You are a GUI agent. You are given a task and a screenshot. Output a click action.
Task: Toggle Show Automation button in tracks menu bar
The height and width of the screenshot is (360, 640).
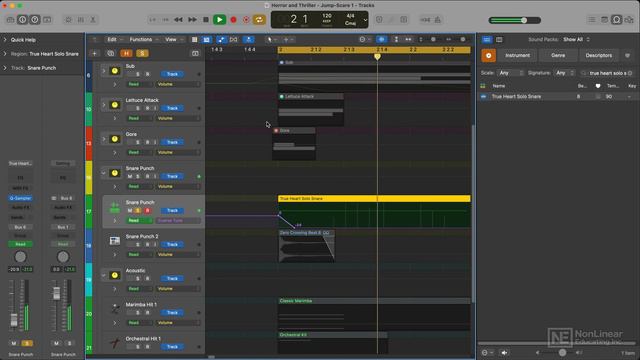(221, 40)
